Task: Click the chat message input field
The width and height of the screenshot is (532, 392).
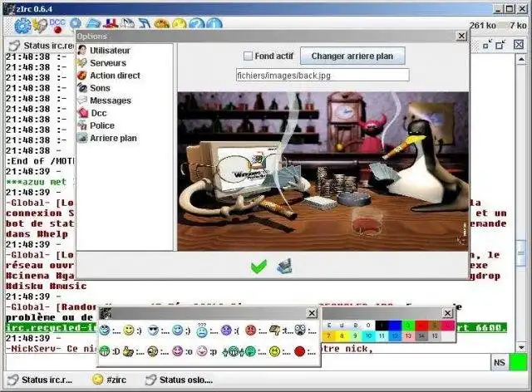Action: click(x=248, y=363)
